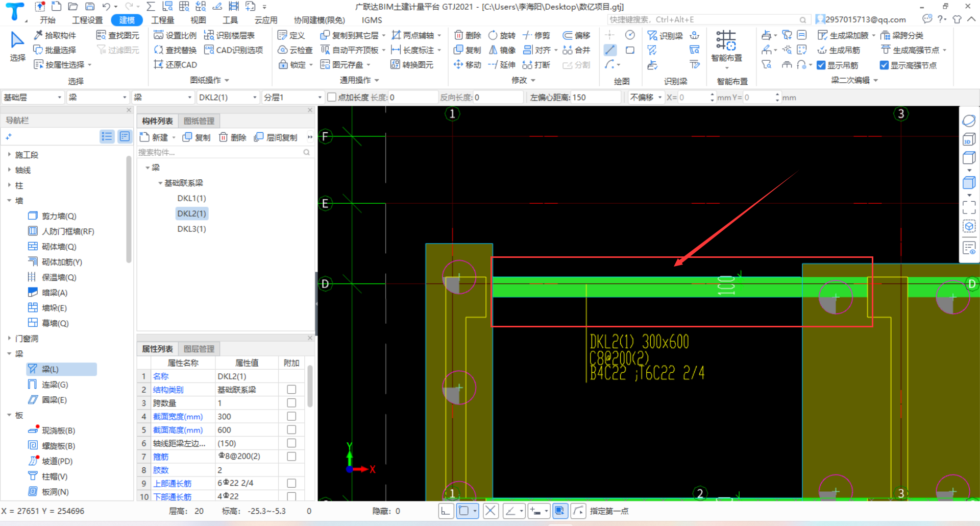Click the 合并 merge tool

tap(576, 50)
